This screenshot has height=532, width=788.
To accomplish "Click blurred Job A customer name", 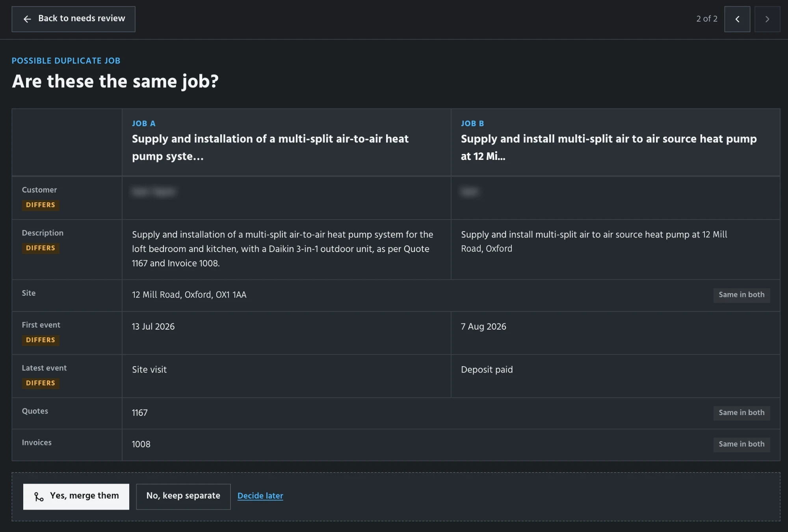I will [154, 192].
